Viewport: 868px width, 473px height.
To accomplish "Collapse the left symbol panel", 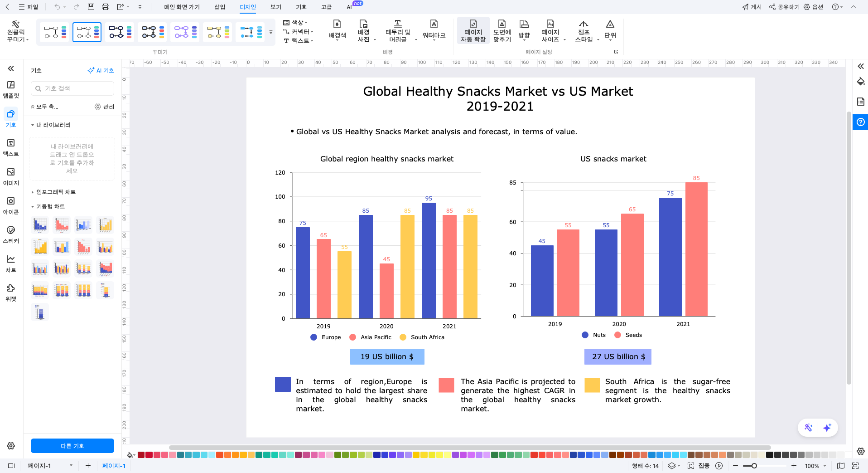I will [11, 68].
